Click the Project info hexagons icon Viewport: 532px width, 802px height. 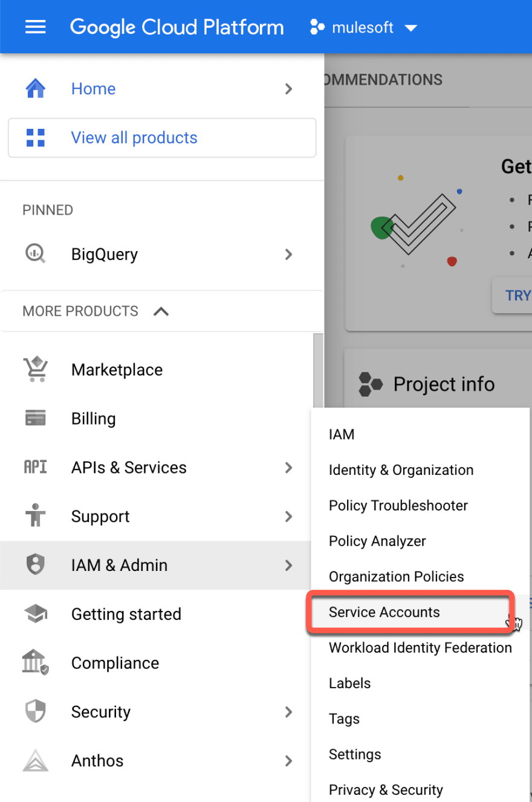370,384
